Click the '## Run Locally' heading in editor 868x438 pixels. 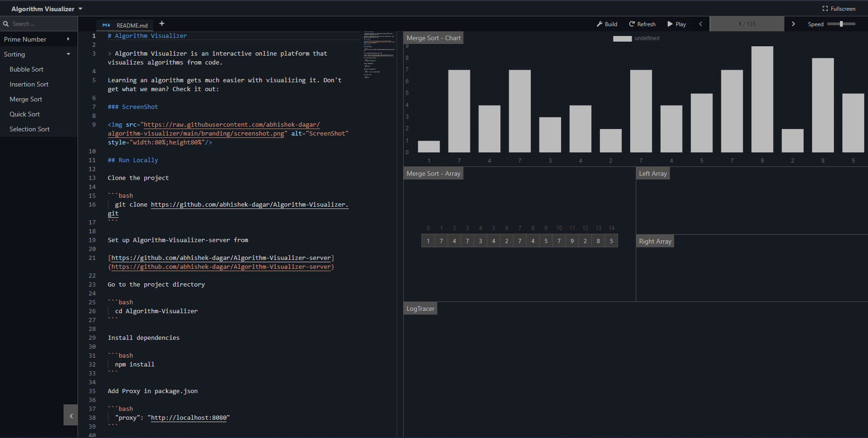133,160
